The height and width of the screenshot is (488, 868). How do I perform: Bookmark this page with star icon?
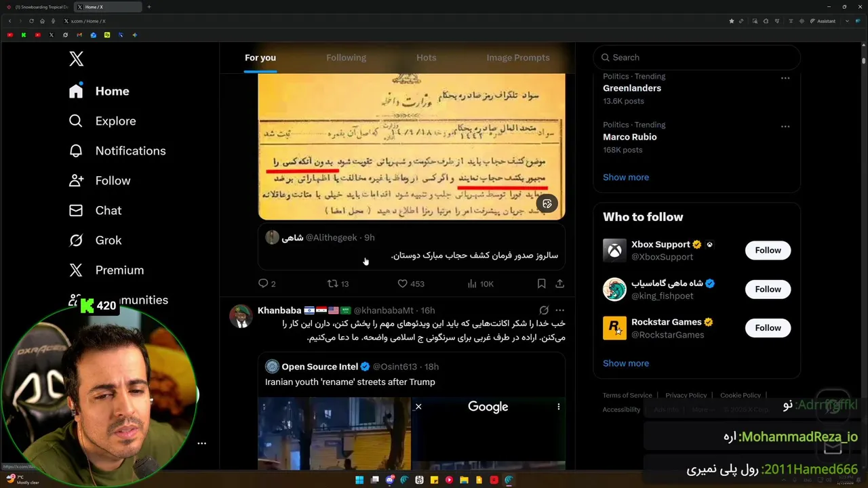tap(731, 21)
